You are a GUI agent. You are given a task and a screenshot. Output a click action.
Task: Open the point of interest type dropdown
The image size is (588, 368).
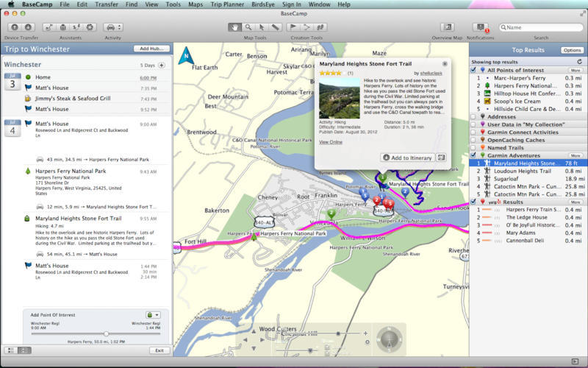pos(154,314)
